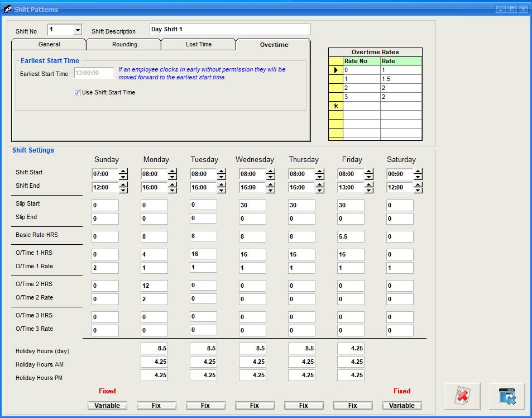Click the Shift Patterns title bar app icon
The width and height of the screenshot is (532, 418).
click(8, 9)
